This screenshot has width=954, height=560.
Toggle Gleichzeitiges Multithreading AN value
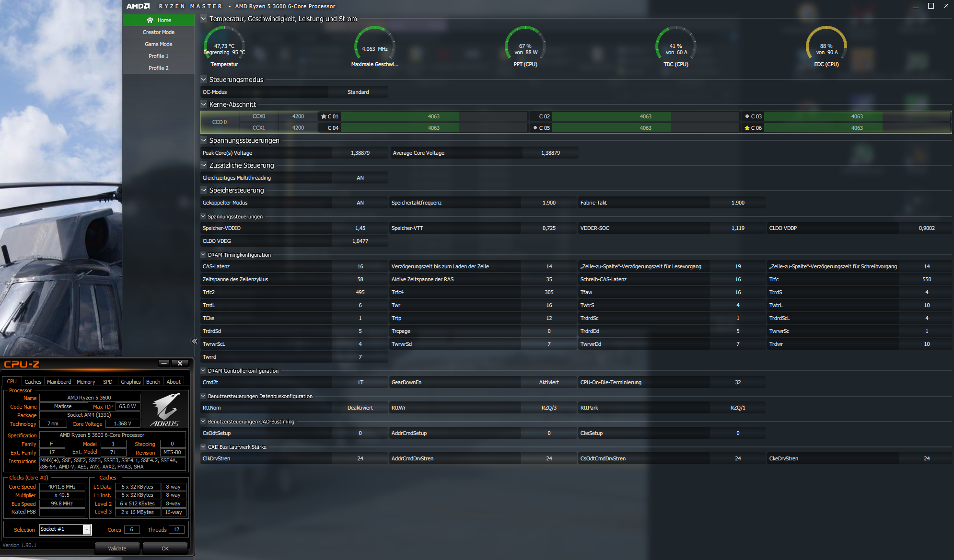tap(360, 178)
